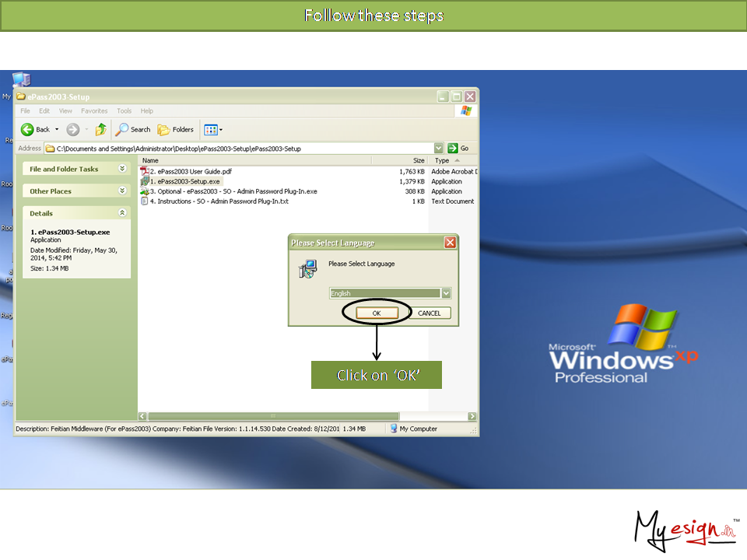Select 1. ePass2003-Setup.exe file

pos(188,181)
